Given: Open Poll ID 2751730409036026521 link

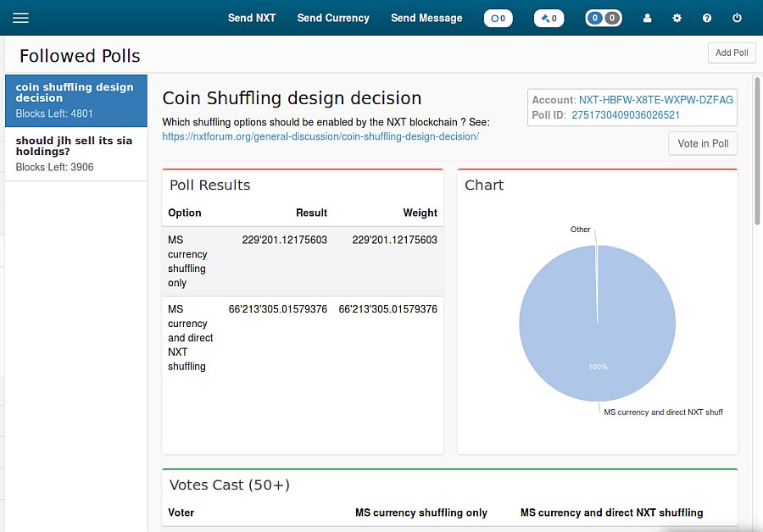Looking at the screenshot, I should click(x=626, y=115).
